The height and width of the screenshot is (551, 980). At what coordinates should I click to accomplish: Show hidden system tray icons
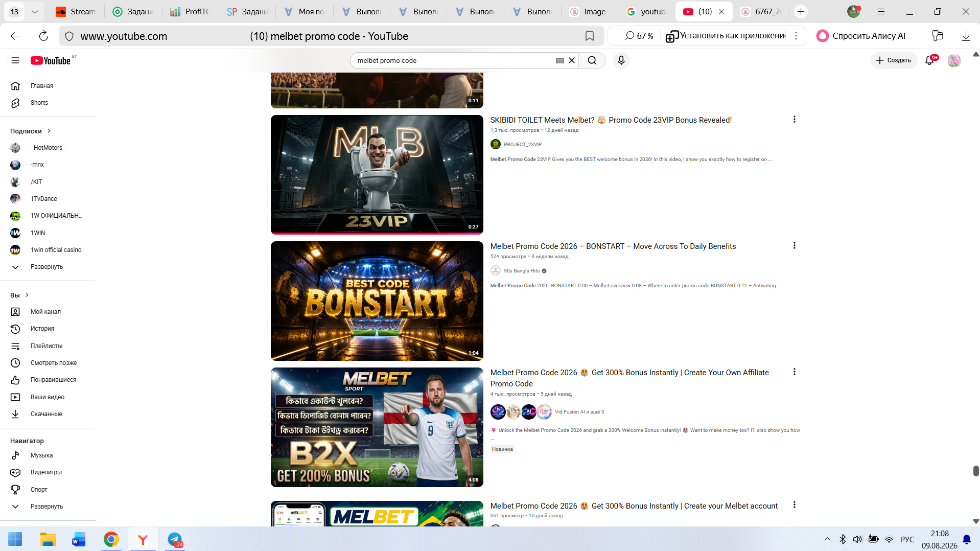click(x=827, y=539)
